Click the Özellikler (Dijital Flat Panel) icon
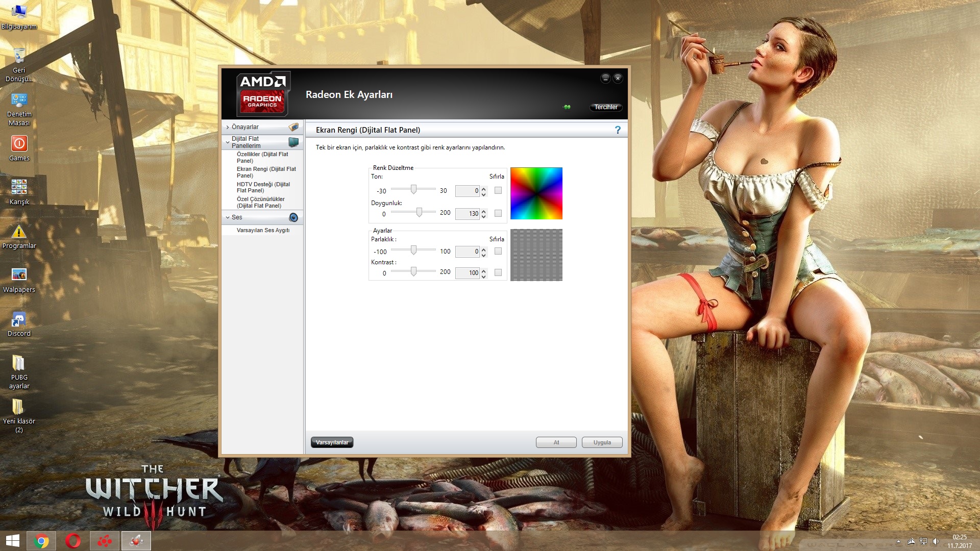Viewport: 980px width, 551px height. tap(263, 157)
